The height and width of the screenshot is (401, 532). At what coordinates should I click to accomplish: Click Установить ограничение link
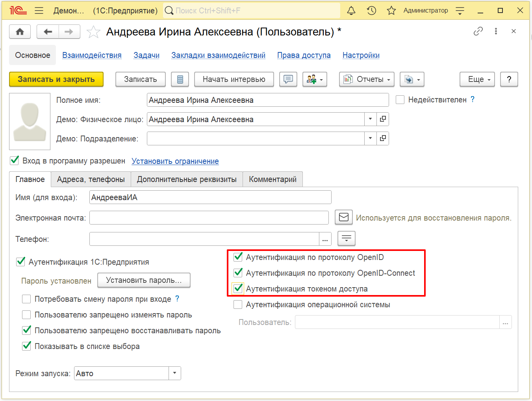click(x=175, y=161)
